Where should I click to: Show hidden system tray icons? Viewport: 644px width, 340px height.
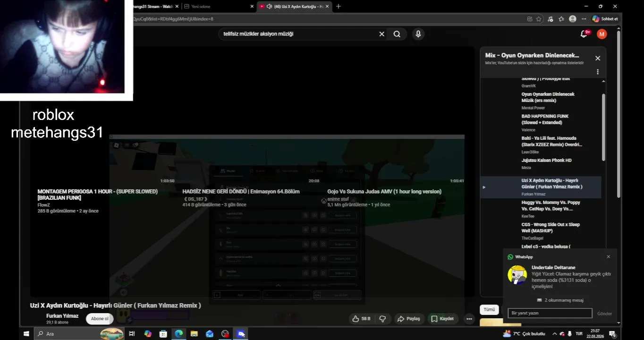[x=555, y=334]
